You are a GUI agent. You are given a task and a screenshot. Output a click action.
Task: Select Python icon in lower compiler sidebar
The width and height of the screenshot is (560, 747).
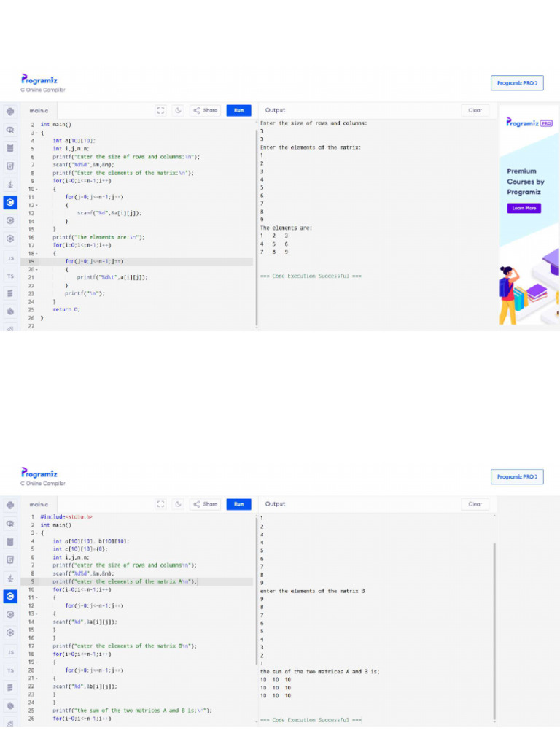10,505
